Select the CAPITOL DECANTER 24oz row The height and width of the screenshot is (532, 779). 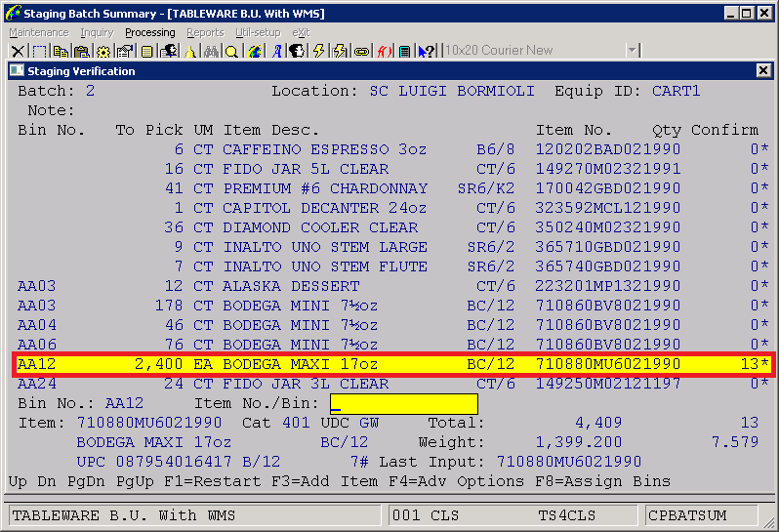click(392, 208)
